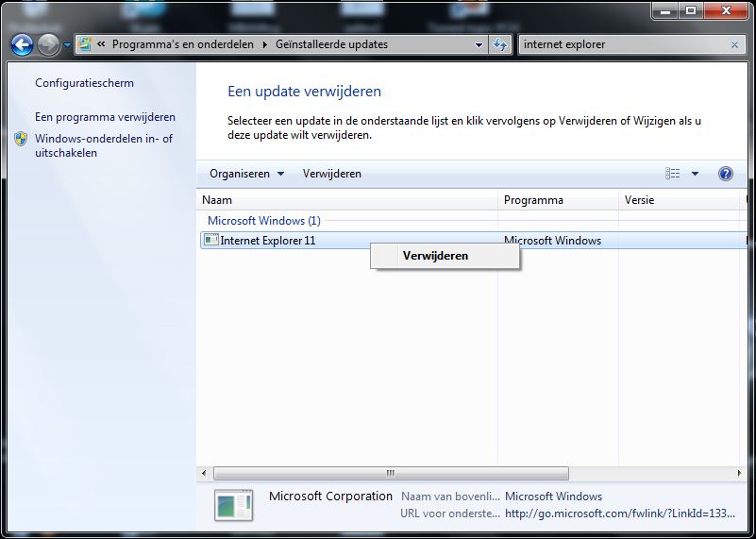Expand the arrow after Programma's en onderdelen
The width and height of the screenshot is (756, 539).
pos(264,44)
